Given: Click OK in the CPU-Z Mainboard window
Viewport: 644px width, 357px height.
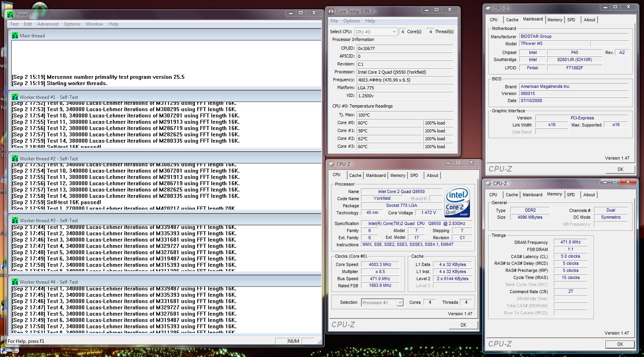Looking at the screenshot, I should 620,169.
